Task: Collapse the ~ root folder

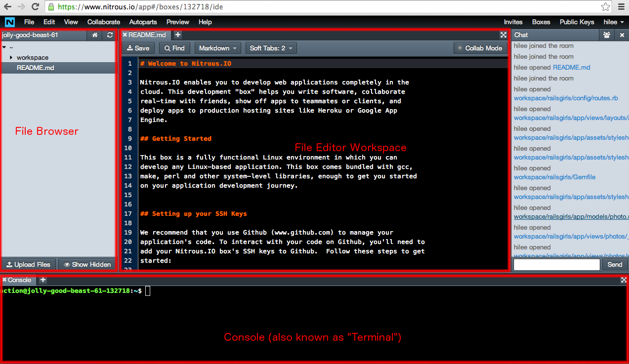Action: pos(4,47)
